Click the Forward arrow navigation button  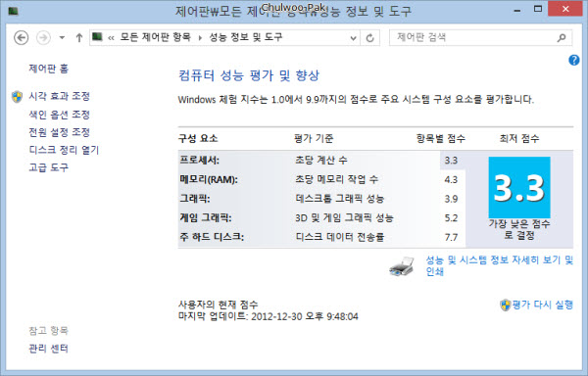tap(43, 38)
